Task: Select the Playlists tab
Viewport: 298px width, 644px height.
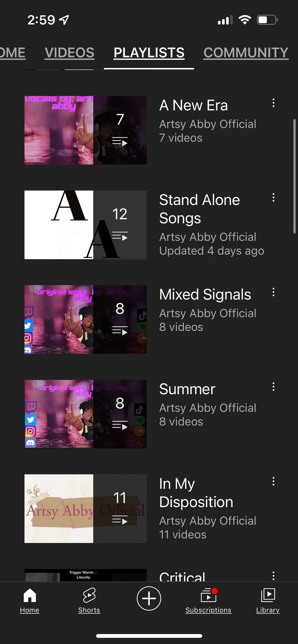Action: tap(149, 53)
